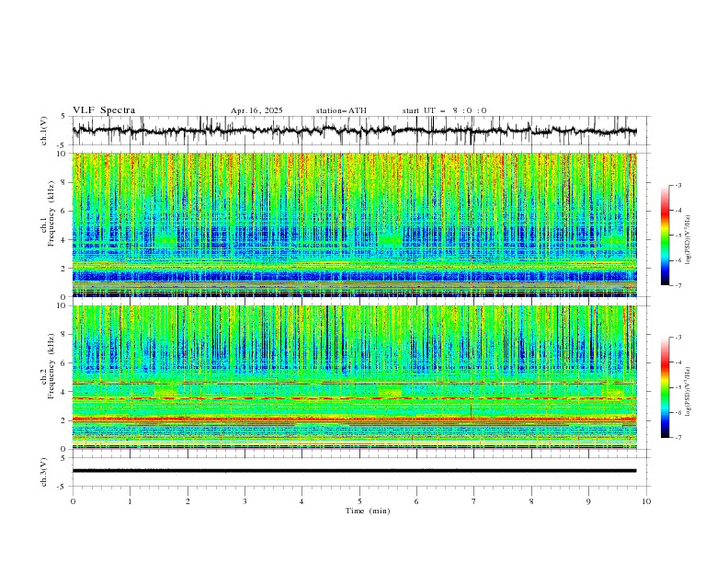This screenshot has height=563, width=728.
Task: Click the "start UT = 8 : 0 : 0" header text
Action: point(444,110)
